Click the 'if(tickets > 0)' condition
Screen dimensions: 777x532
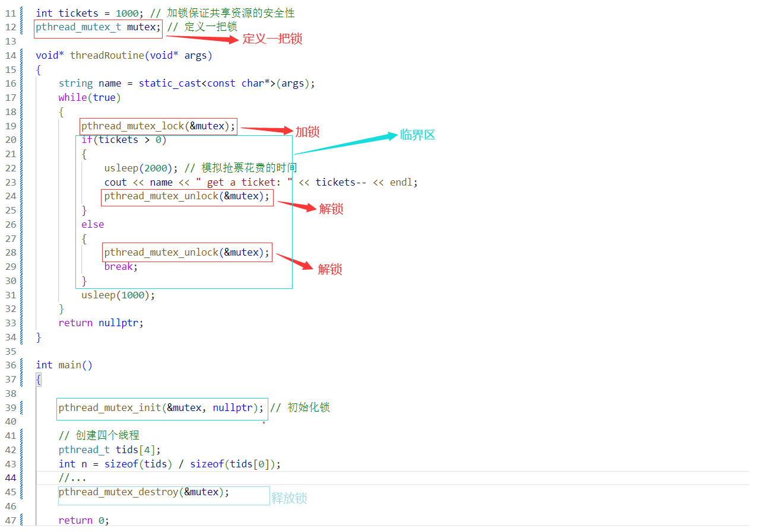[x=124, y=140]
